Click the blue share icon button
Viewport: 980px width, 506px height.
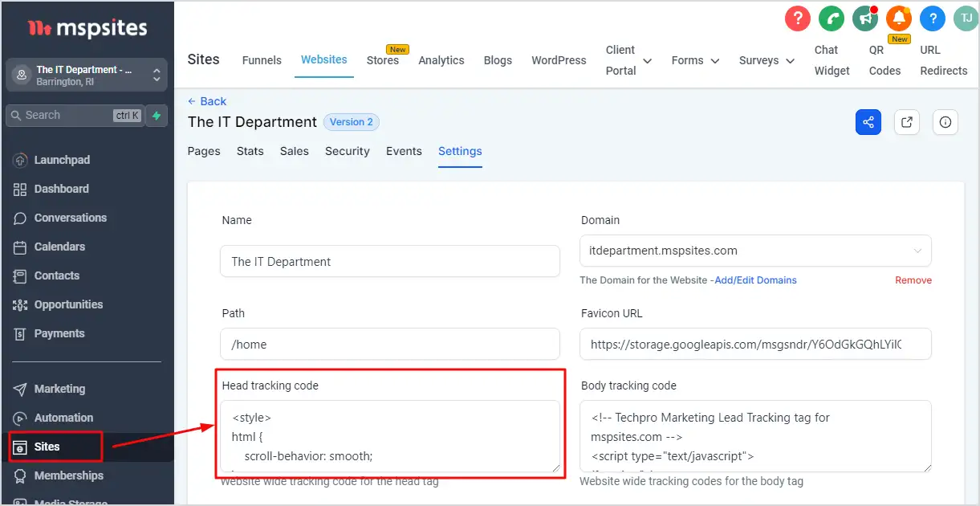coord(868,122)
